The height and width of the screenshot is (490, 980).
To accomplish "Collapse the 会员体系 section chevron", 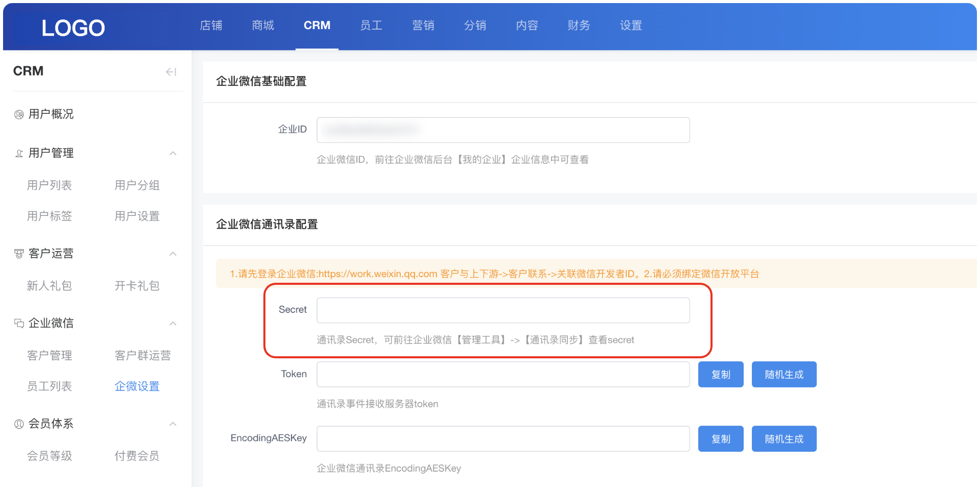I will (173, 424).
